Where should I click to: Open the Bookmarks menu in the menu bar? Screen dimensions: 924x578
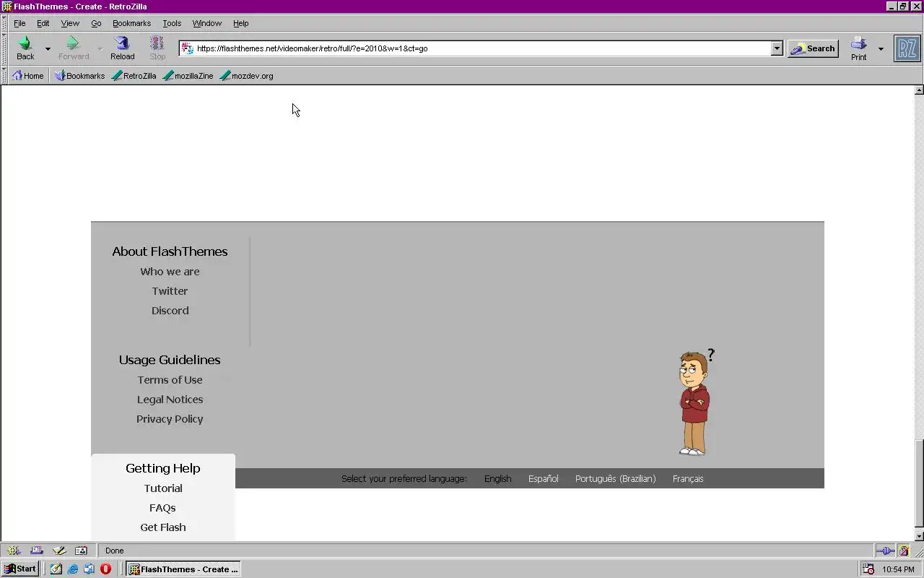131,23
